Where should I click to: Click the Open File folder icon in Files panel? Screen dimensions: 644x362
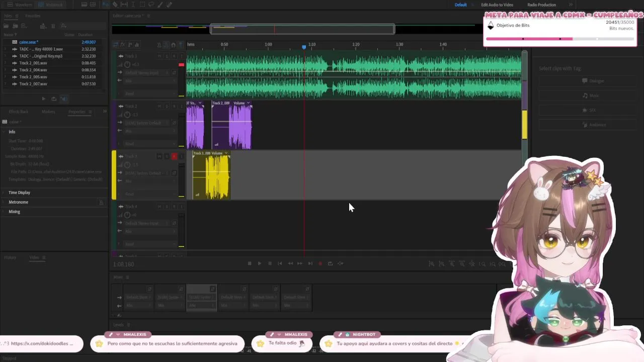point(6,26)
